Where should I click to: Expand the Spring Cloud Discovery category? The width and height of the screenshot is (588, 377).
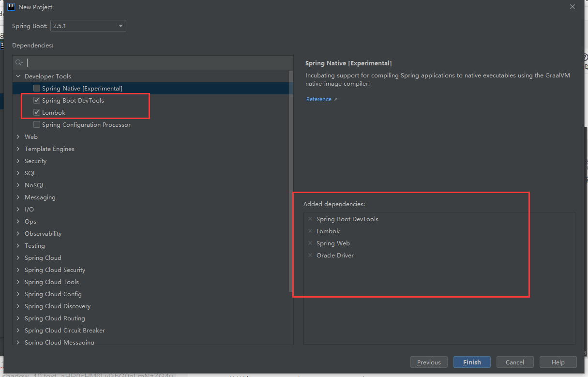[x=18, y=306]
